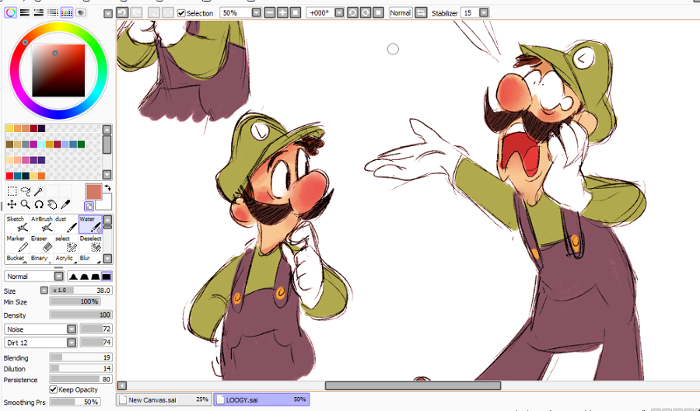This screenshot has width=700, height=411.
Task: Zoom out with the minus button
Action: tap(270, 13)
